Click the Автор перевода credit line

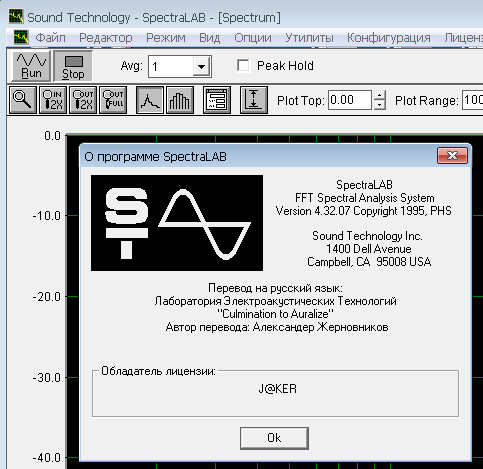277,327
